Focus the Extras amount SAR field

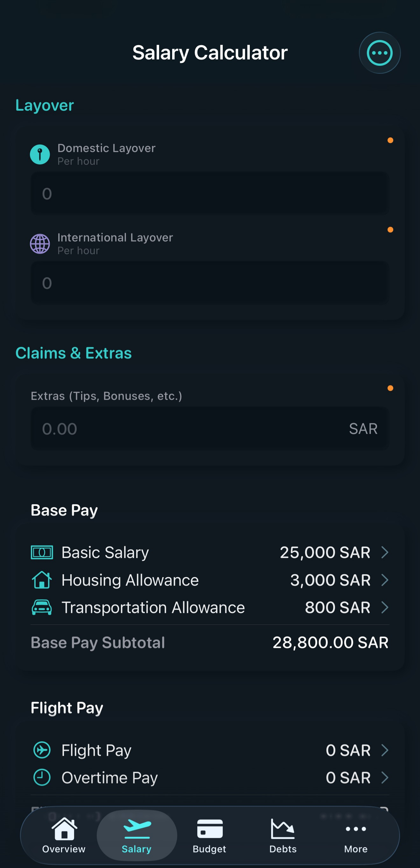pyautogui.click(x=192, y=429)
